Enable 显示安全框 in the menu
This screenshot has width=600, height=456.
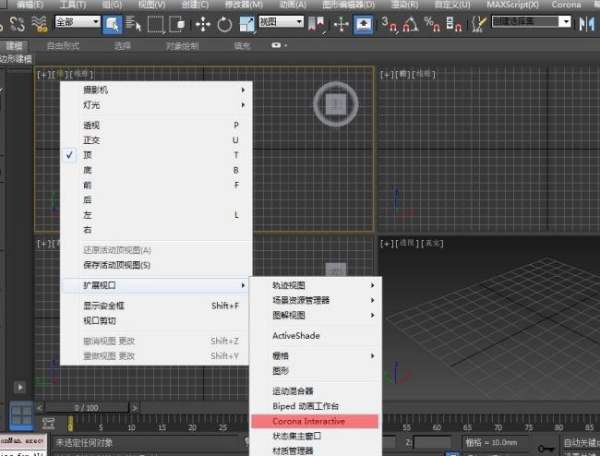pos(157,306)
